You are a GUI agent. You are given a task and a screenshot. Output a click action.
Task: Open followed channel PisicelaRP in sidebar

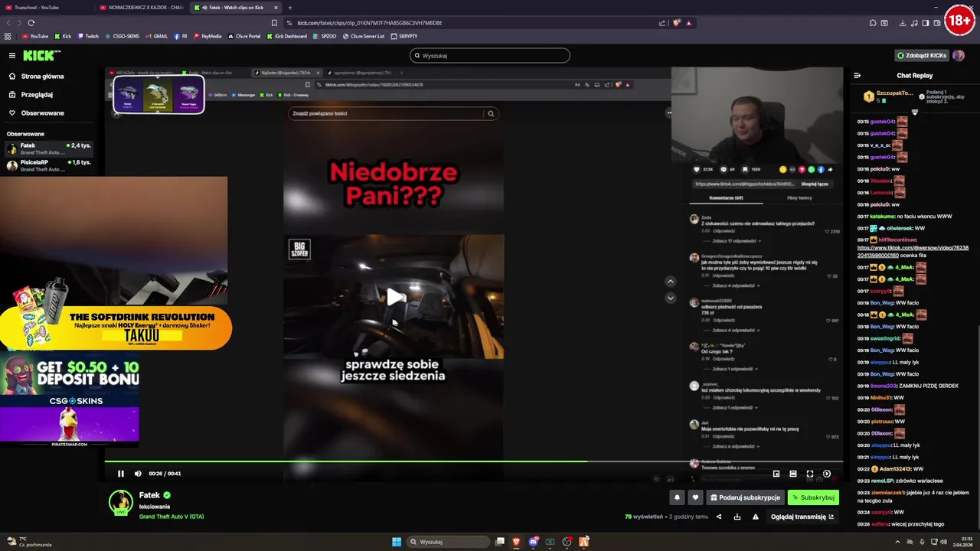pos(49,165)
